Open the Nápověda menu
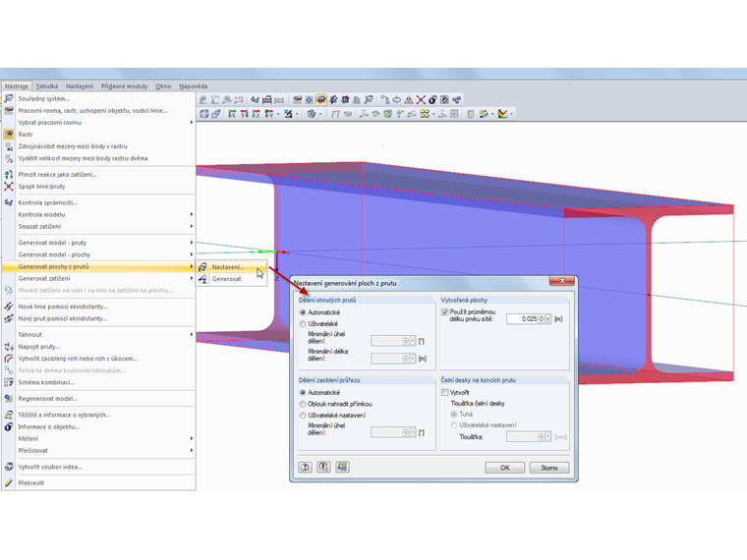Image resolution: width=747 pixels, height=560 pixels. 193,86
